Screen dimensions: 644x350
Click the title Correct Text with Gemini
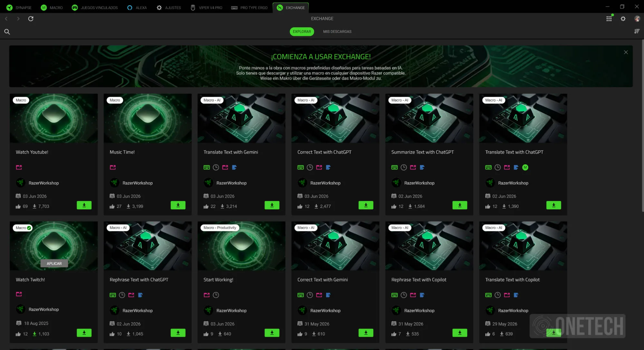322,279
